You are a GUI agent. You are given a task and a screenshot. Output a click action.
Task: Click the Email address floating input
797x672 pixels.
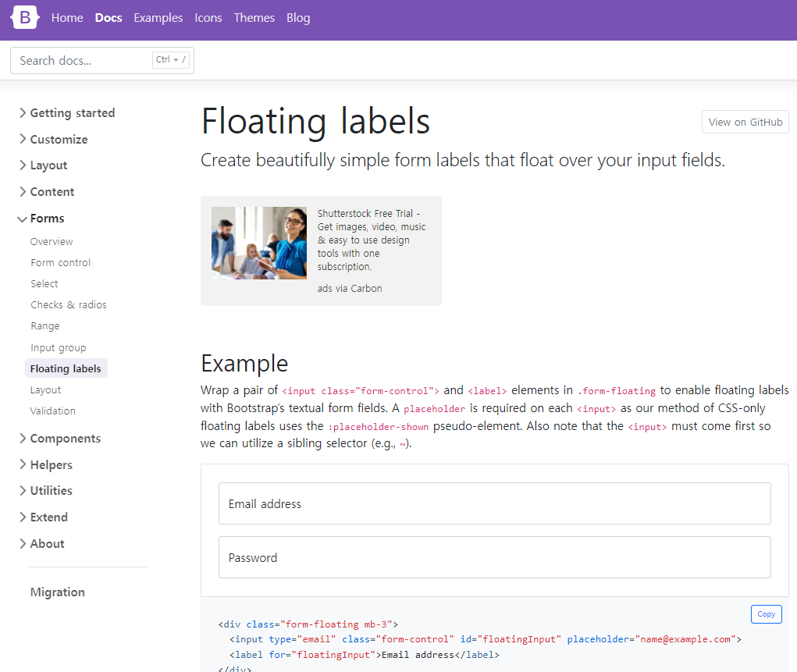point(495,503)
